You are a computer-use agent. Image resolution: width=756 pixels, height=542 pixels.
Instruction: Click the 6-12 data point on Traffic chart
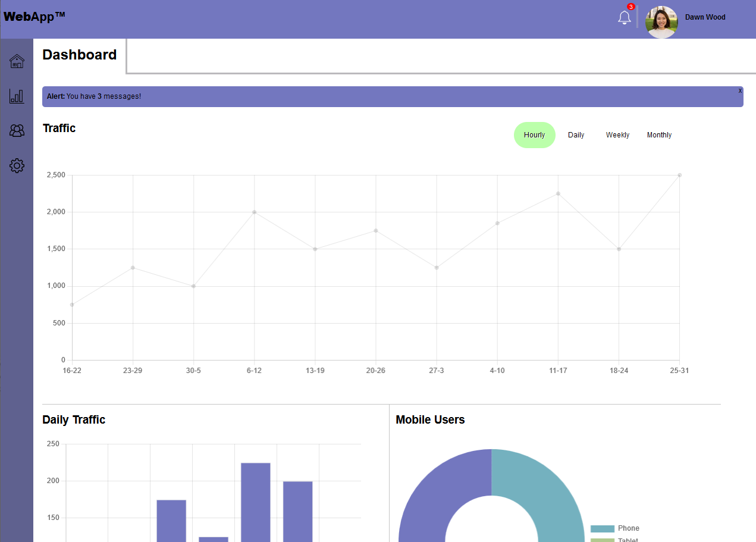click(x=254, y=212)
